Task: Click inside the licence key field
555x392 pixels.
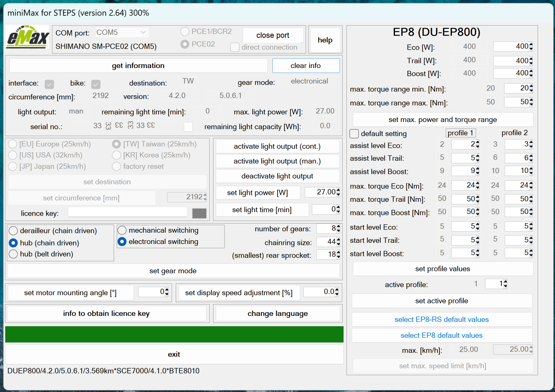Action: [x=127, y=212]
